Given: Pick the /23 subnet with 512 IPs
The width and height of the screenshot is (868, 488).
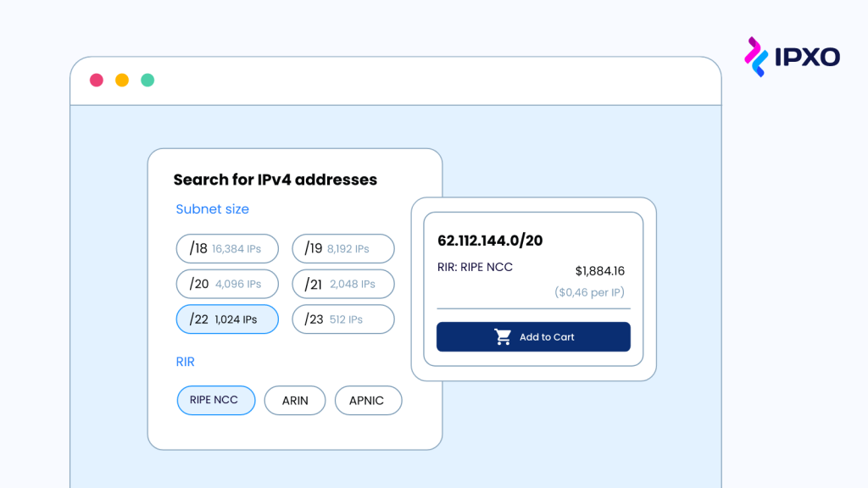Looking at the screenshot, I should 343,319.
